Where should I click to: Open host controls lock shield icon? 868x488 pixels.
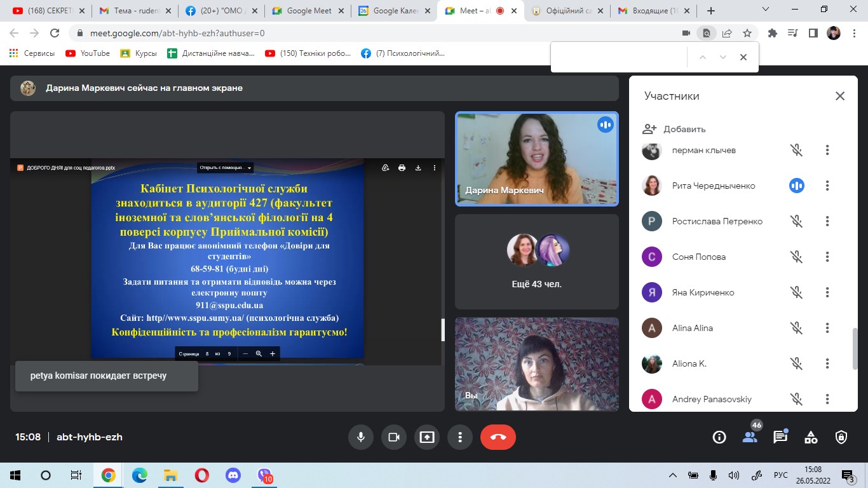pos(841,437)
